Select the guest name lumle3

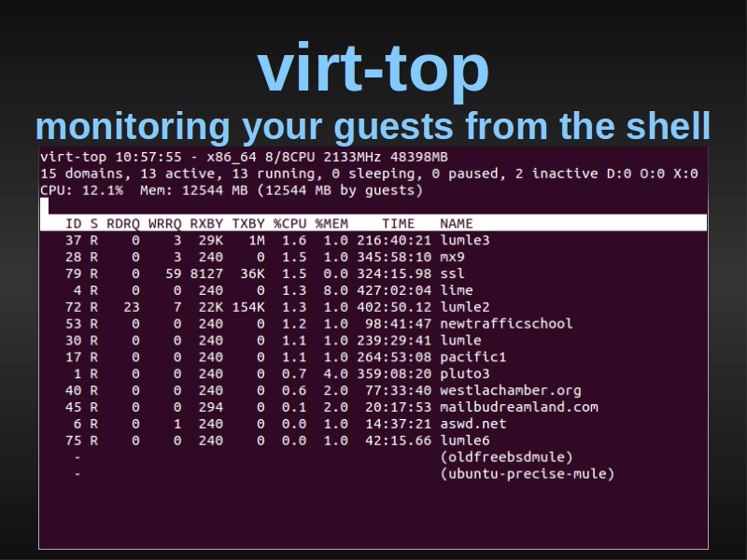coord(465,241)
